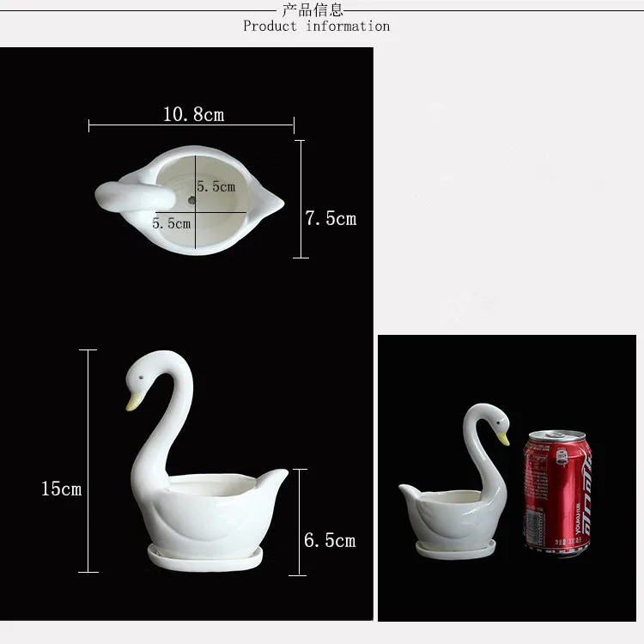The height and width of the screenshot is (644, 644).
Task: Click the red soda can in comparison photo
Action: click(x=557, y=493)
